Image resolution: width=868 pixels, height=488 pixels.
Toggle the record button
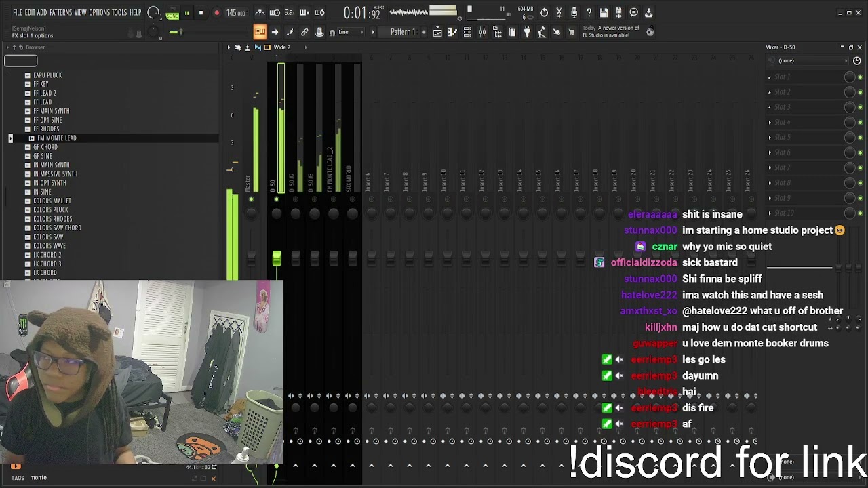[x=216, y=13]
